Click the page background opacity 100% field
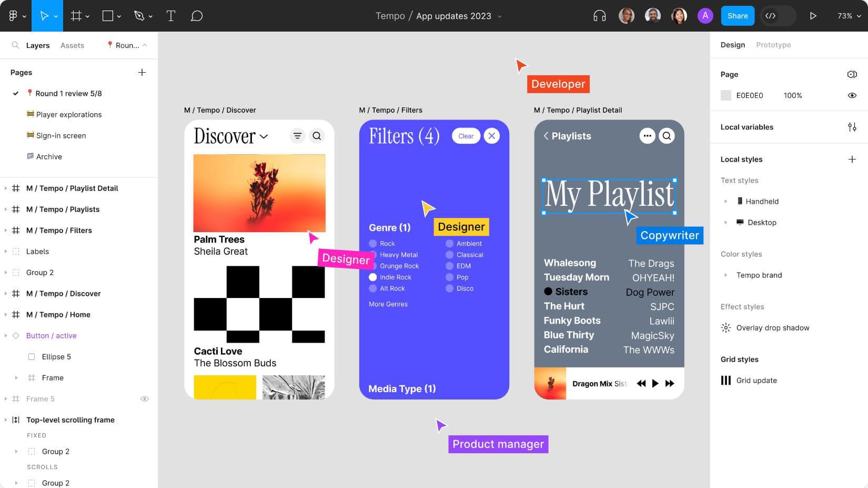Viewport: 868px width, 488px height. pyautogui.click(x=793, y=95)
